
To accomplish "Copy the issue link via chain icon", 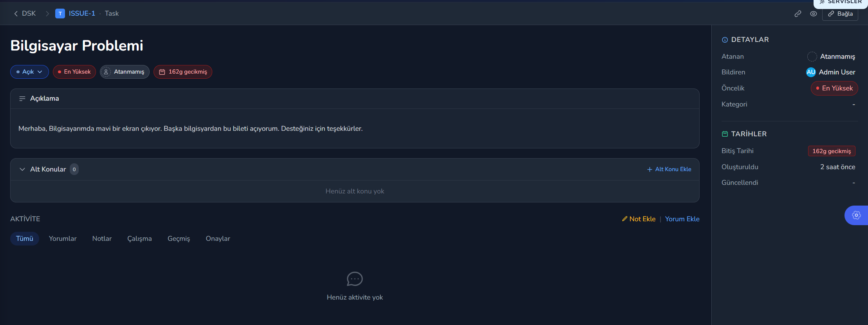I will pos(798,14).
